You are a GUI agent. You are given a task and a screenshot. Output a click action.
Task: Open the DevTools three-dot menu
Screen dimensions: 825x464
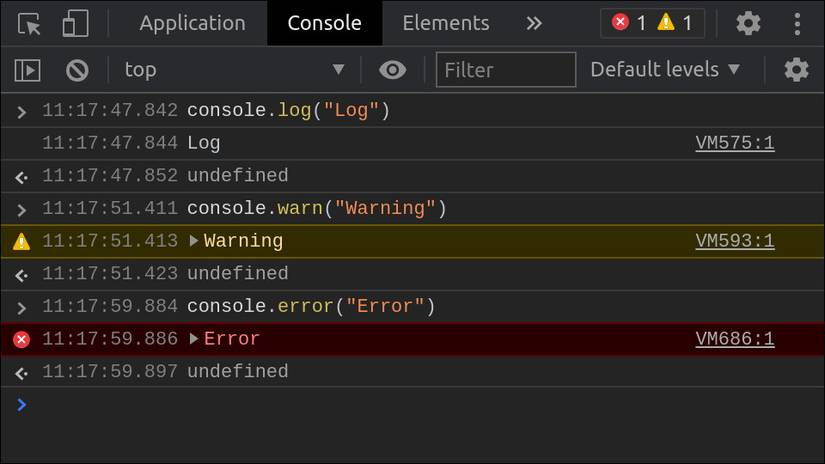pos(797,23)
